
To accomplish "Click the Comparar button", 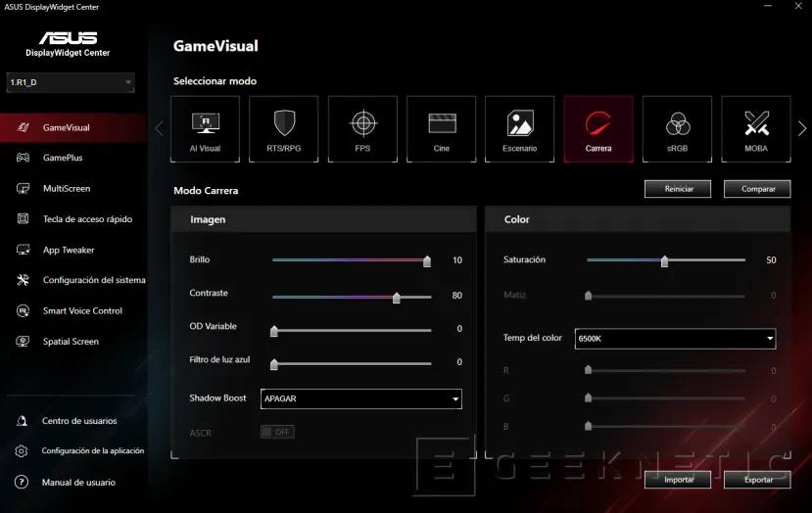I will tap(757, 189).
